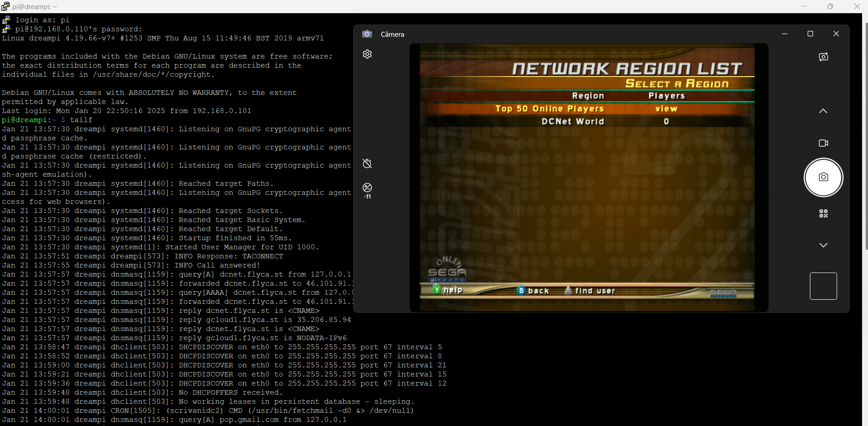
Task: Close the Câmera window
Action: pyautogui.click(x=836, y=34)
